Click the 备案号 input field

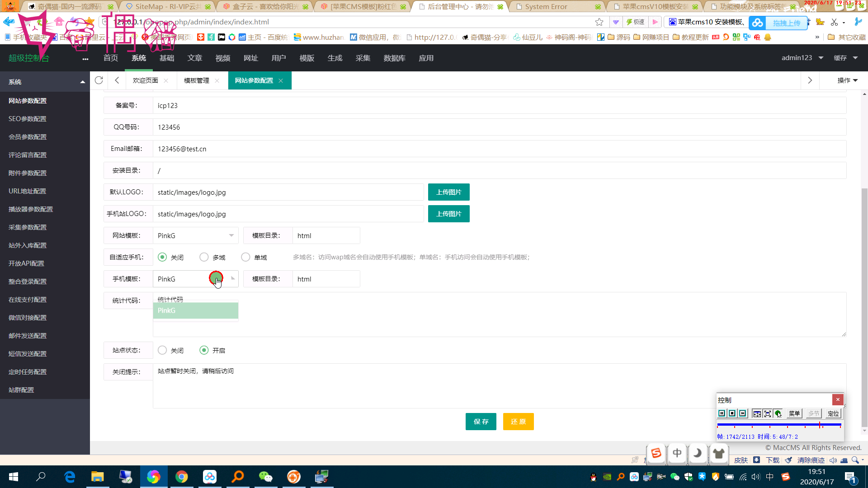(500, 105)
